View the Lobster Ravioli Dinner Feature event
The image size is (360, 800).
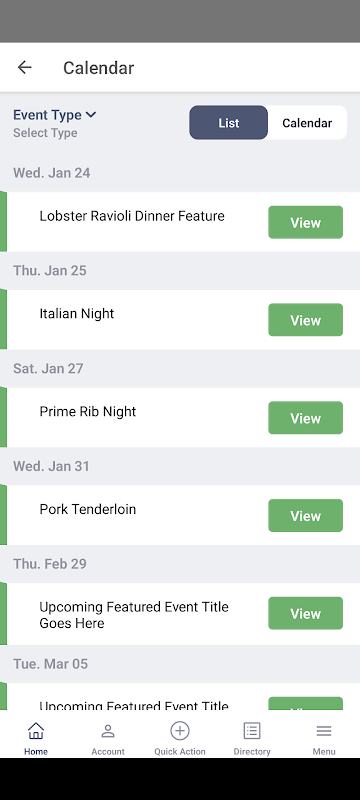tap(305, 222)
